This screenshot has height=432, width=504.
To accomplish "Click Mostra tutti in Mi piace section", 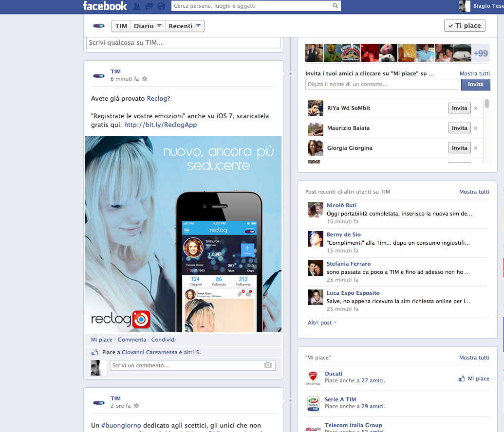I will pos(474,358).
